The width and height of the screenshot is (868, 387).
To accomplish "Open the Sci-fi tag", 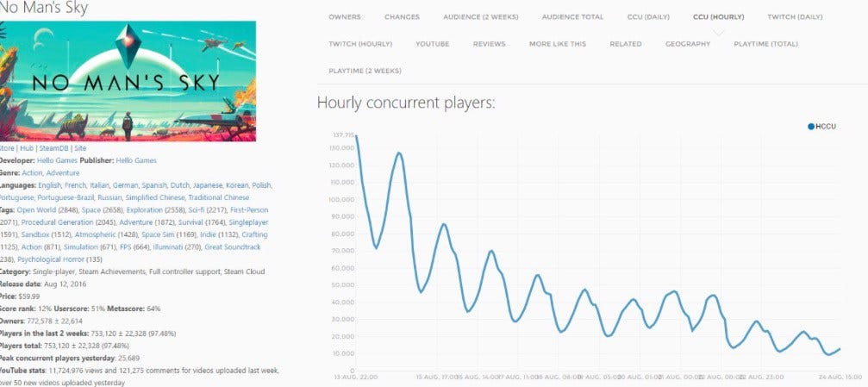I will pos(197,209).
